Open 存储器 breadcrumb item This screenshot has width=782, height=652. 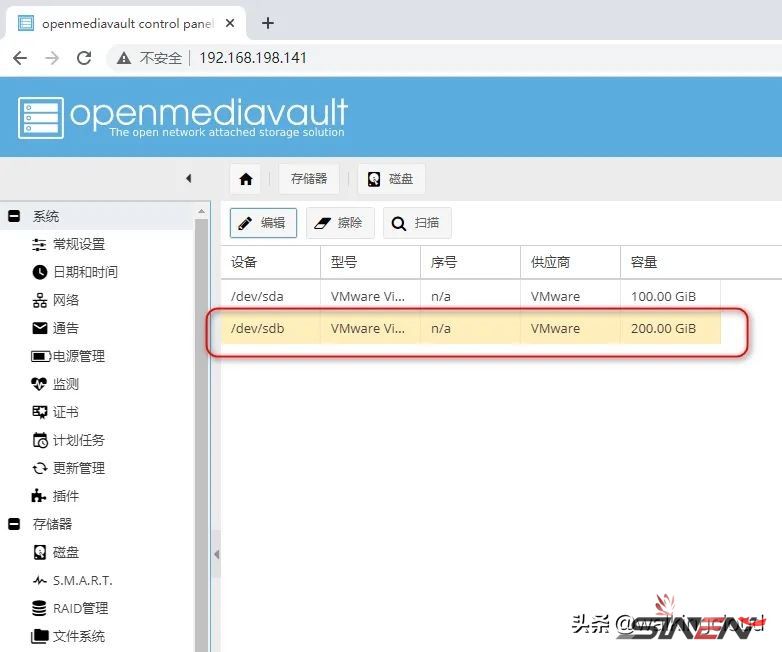309,179
